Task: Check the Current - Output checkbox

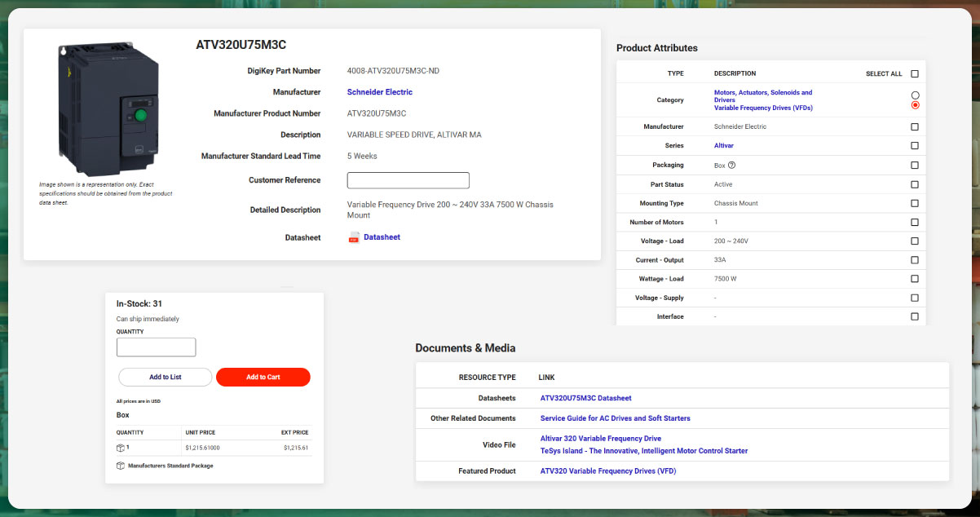Action: 915,260
